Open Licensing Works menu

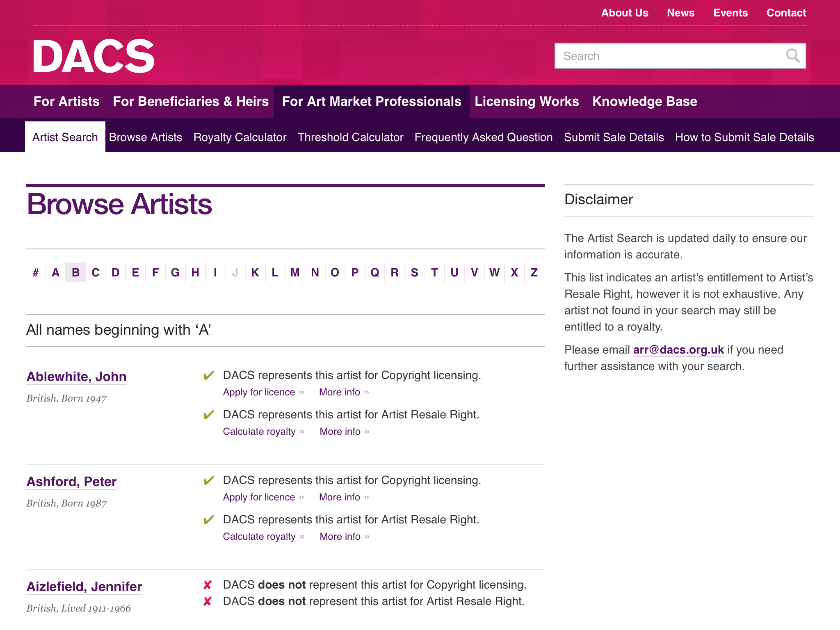[527, 101]
